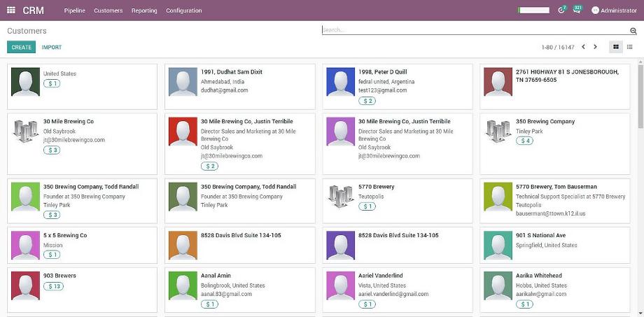Click 'Ahmedabad, India' text
Viewport: 644px width, 317px height.
point(223,82)
